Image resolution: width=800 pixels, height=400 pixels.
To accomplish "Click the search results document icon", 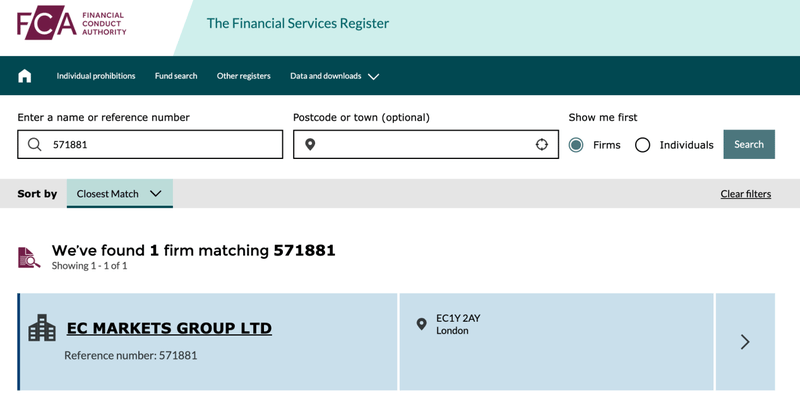I will (29, 258).
